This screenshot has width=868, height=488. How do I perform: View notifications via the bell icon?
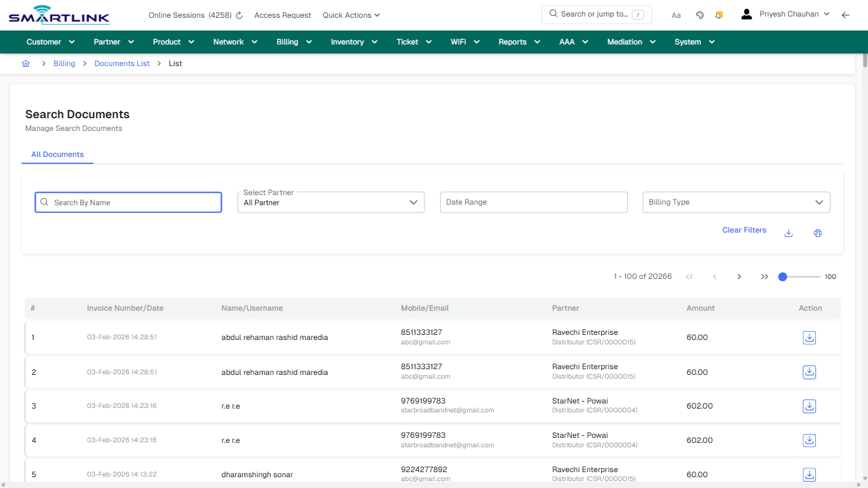point(719,15)
